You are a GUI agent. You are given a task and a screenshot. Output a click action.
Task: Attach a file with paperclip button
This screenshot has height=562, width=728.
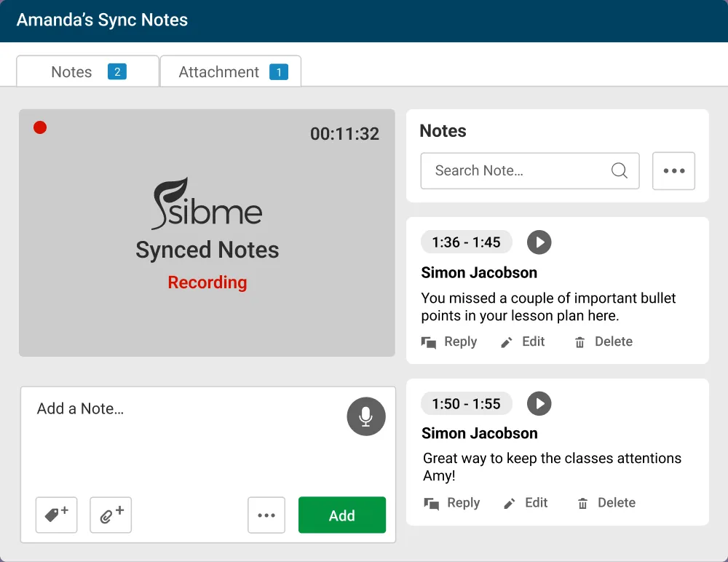click(x=111, y=515)
